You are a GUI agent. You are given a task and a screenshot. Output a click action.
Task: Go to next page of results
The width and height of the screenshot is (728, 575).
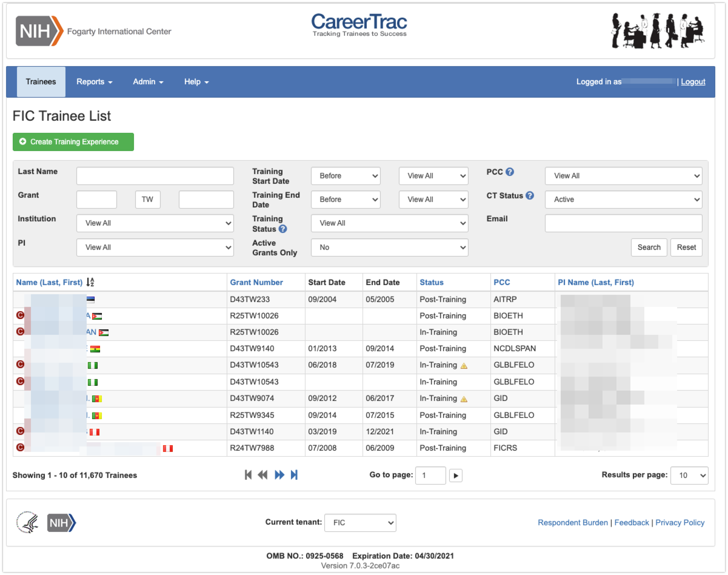tap(279, 475)
